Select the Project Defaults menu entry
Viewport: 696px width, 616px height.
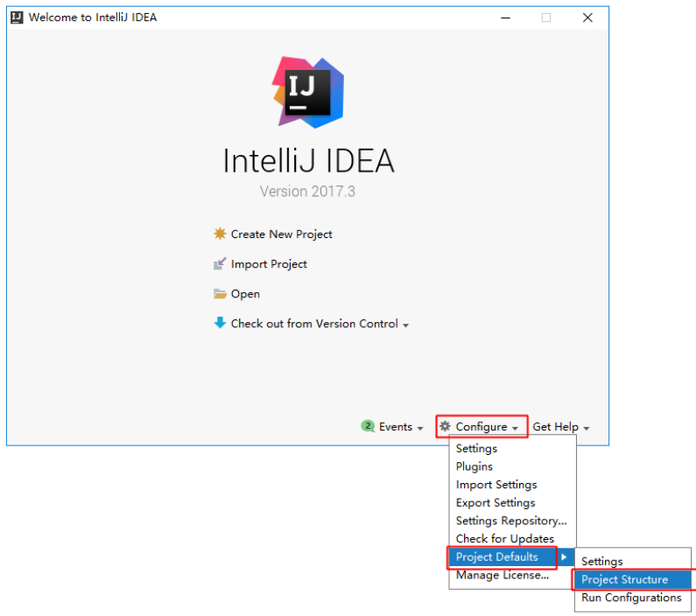click(496, 557)
